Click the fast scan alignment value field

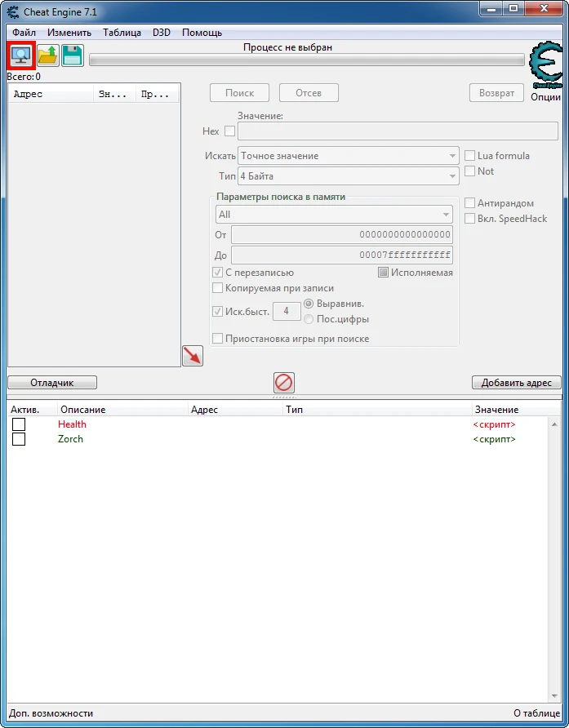click(287, 311)
